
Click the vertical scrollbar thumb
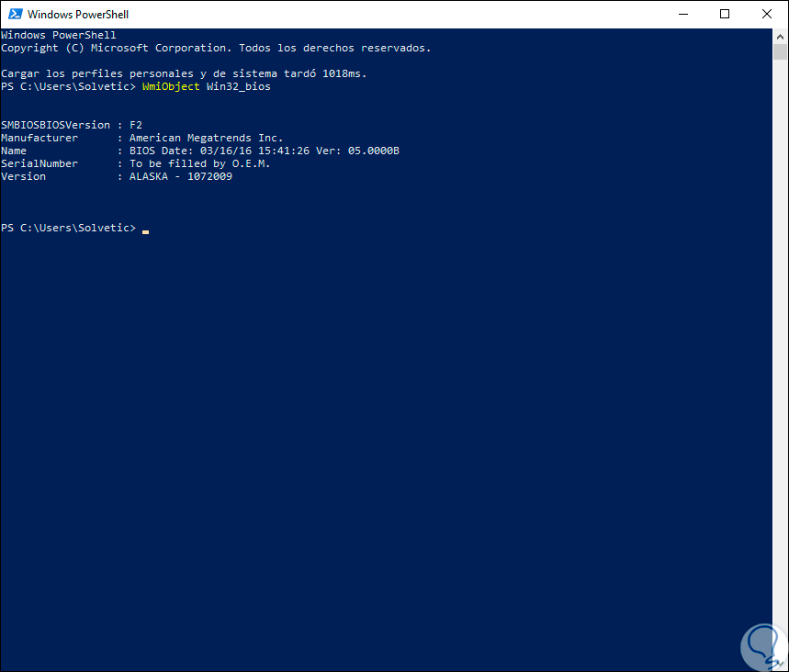point(781,53)
